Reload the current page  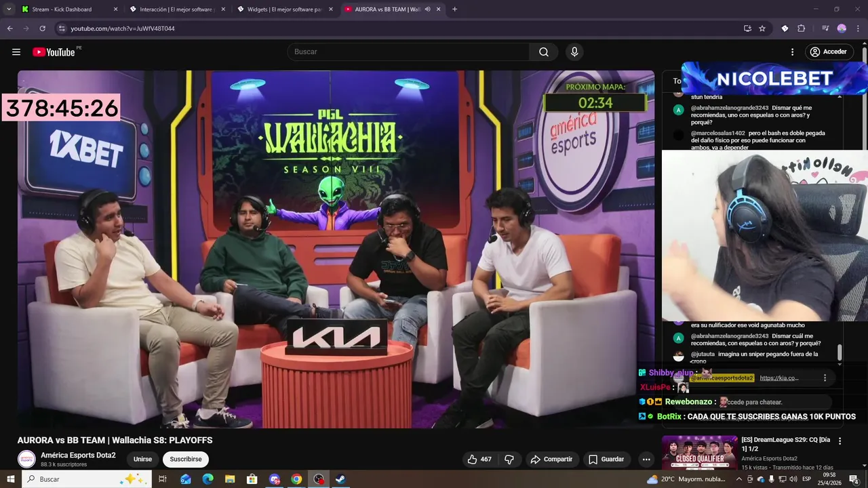coord(42,28)
